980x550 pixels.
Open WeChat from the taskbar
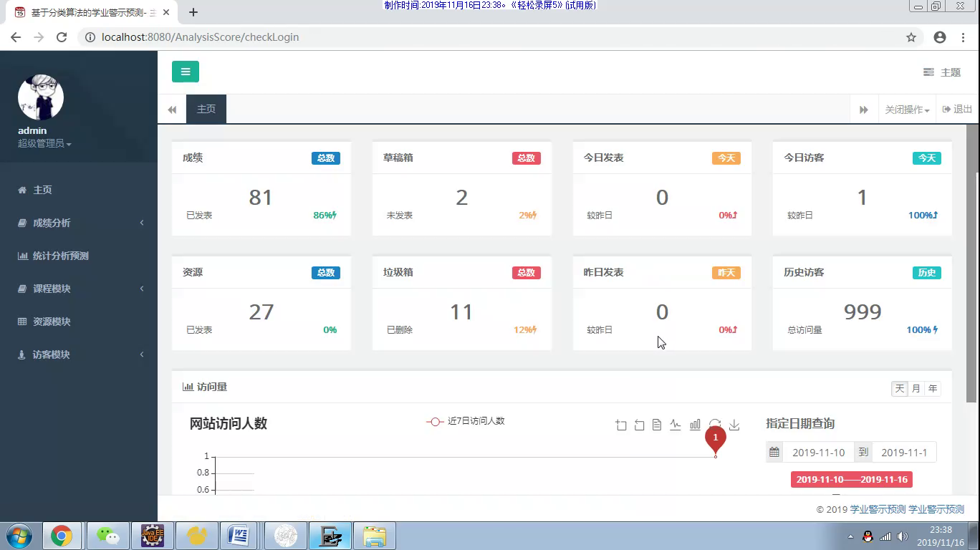point(108,536)
